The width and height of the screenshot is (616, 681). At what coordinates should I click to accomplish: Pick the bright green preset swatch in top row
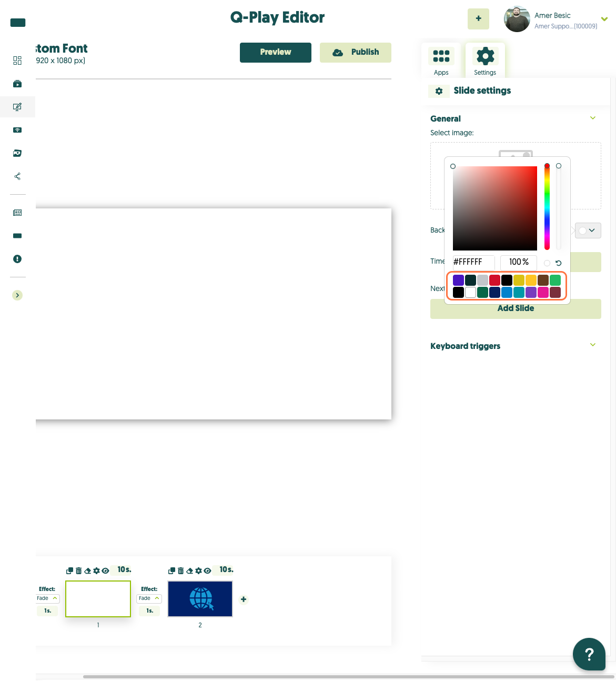(x=556, y=281)
